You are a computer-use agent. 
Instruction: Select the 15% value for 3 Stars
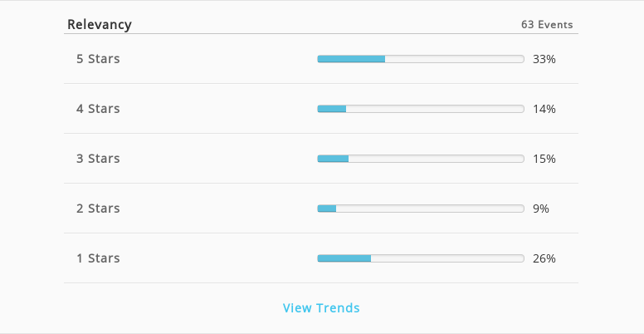[x=544, y=159]
